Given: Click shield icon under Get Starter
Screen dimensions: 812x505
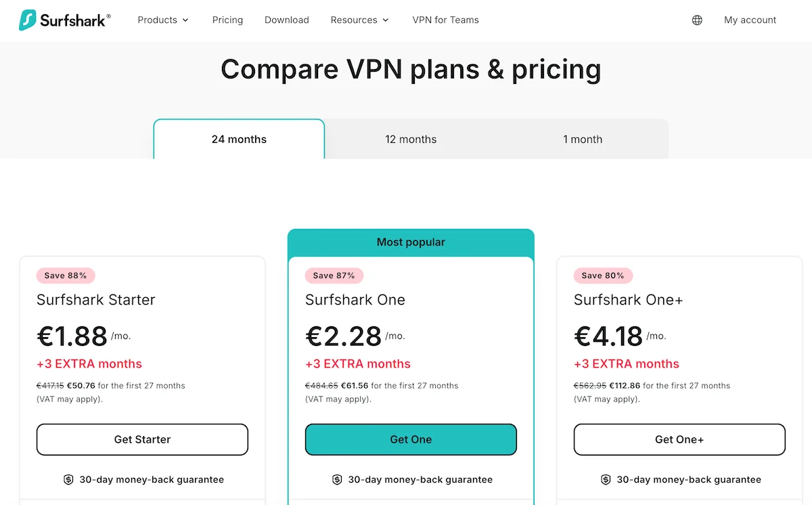Looking at the screenshot, I should tap(68, 479).
